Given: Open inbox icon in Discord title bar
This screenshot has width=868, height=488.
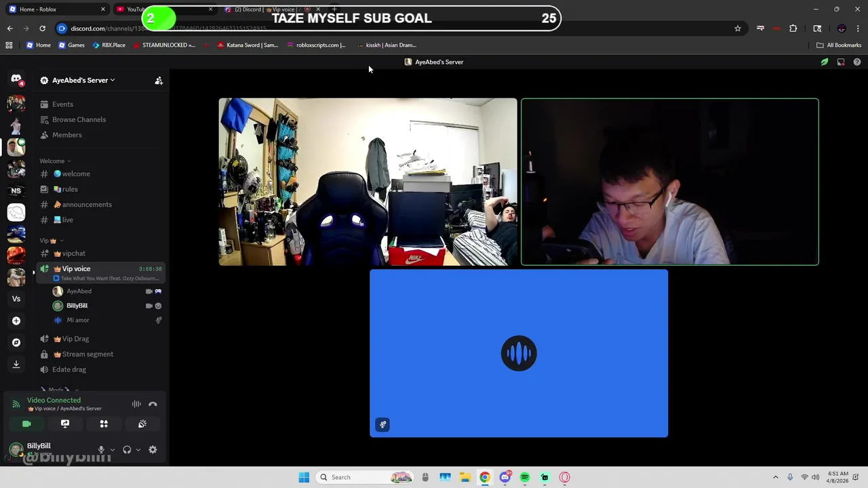Looking at the screenshot, I should pos(841,62).
